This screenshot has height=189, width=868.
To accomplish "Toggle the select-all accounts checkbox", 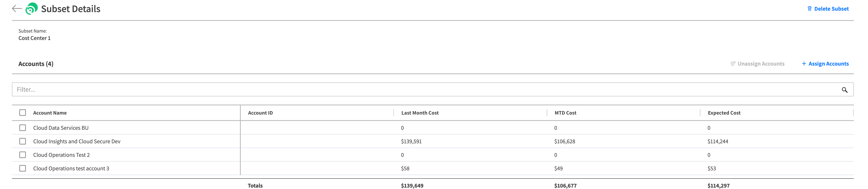I will pyautogui.click(x=23, y=113).
